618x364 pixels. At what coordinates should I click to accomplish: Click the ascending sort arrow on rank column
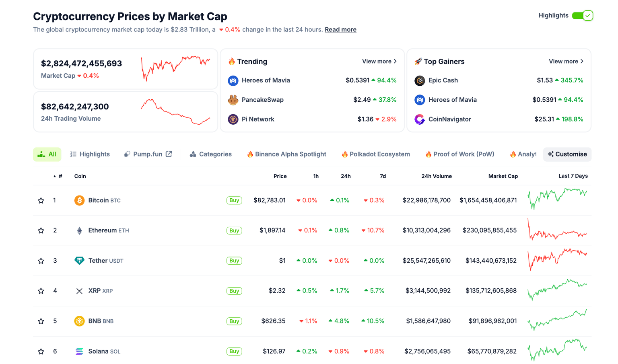click(55, 176)
